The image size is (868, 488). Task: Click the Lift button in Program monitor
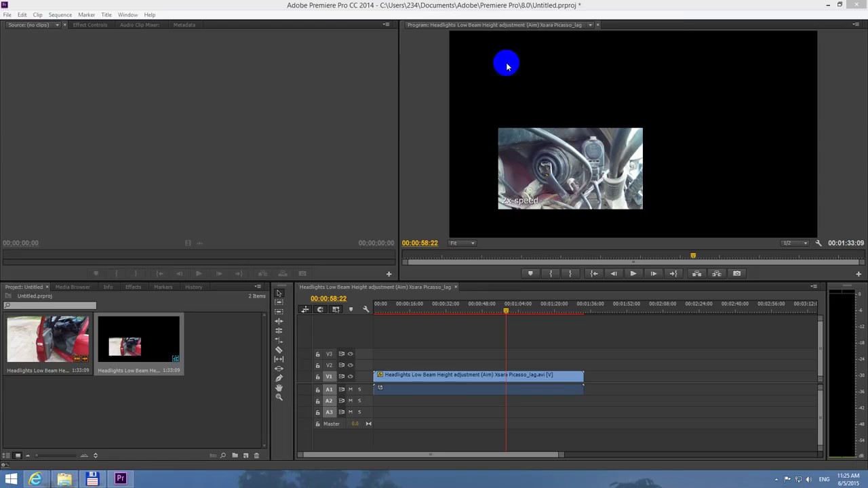pos(696,273)
